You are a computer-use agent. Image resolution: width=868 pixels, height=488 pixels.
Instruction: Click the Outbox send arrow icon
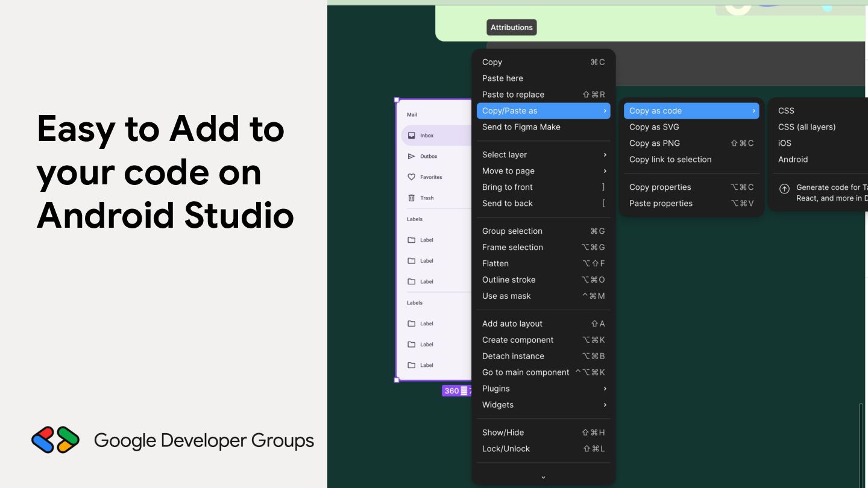click(x=412, y=156)
